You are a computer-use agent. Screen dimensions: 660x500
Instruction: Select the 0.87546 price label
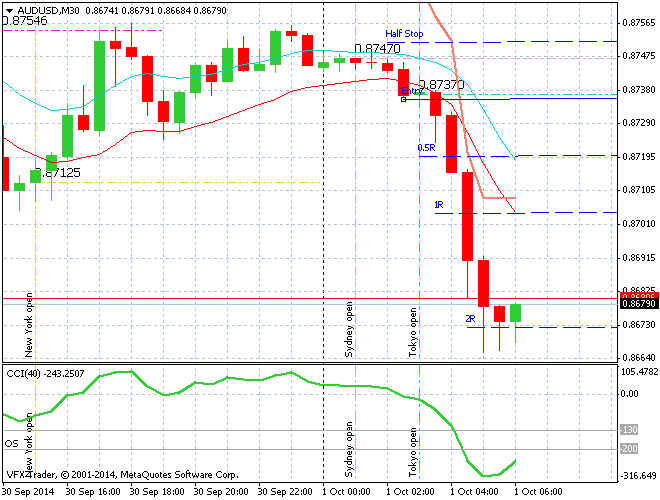tap(24, 20)
